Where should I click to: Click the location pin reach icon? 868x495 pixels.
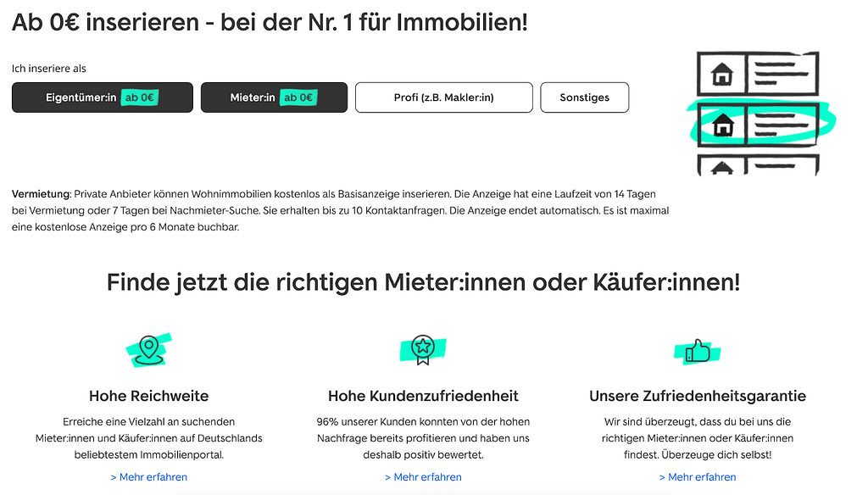click(148, 350)
